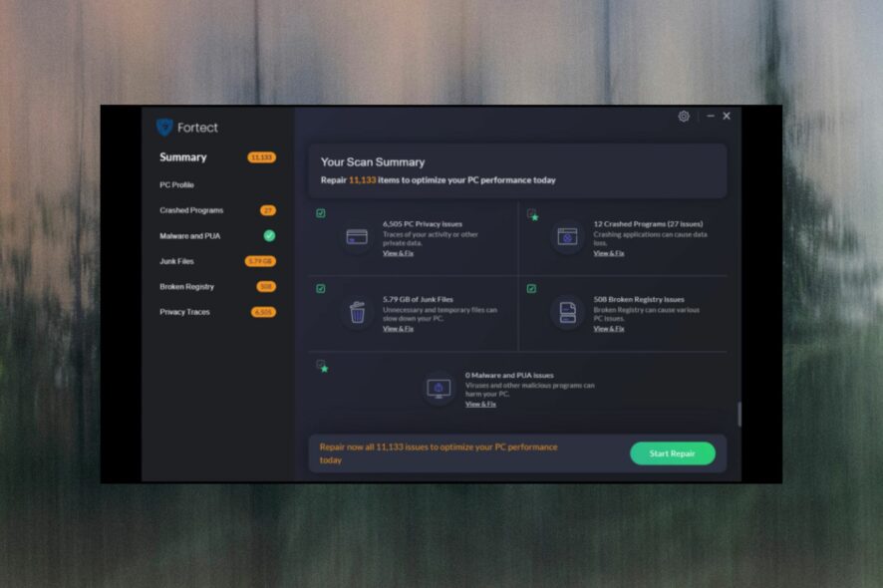
Task: Click the Crashed Programs window icon
Action: [567, 237]
